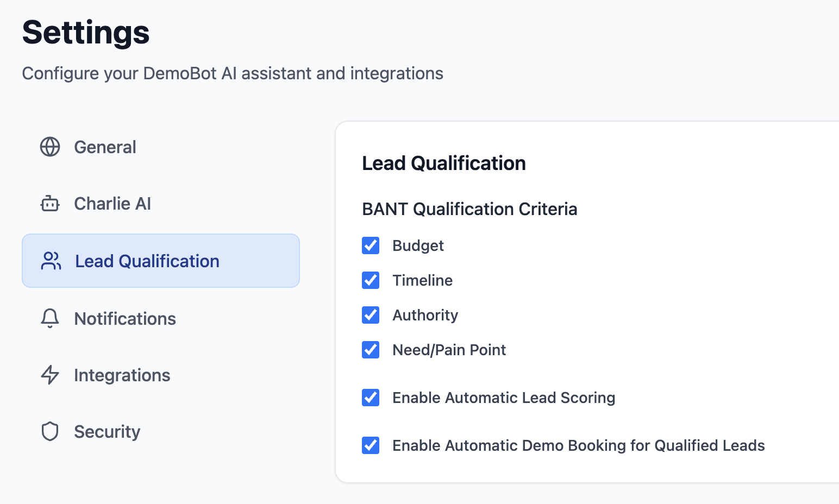Disable Automatic Demo Booking for Qualified Leads
This screenshot has height=504, width=839.
(x=371, y=445)
